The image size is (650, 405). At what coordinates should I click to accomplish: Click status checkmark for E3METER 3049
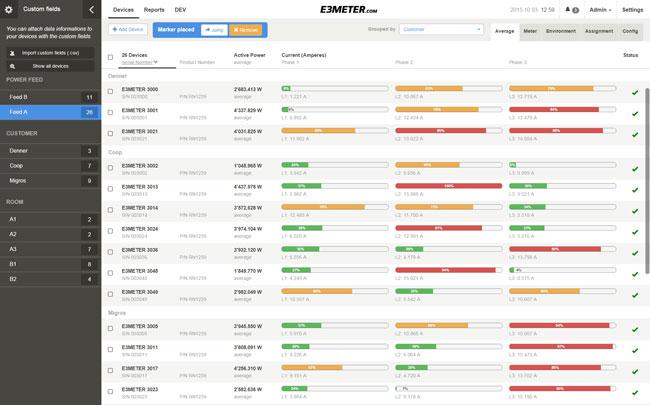click(635, 296)
